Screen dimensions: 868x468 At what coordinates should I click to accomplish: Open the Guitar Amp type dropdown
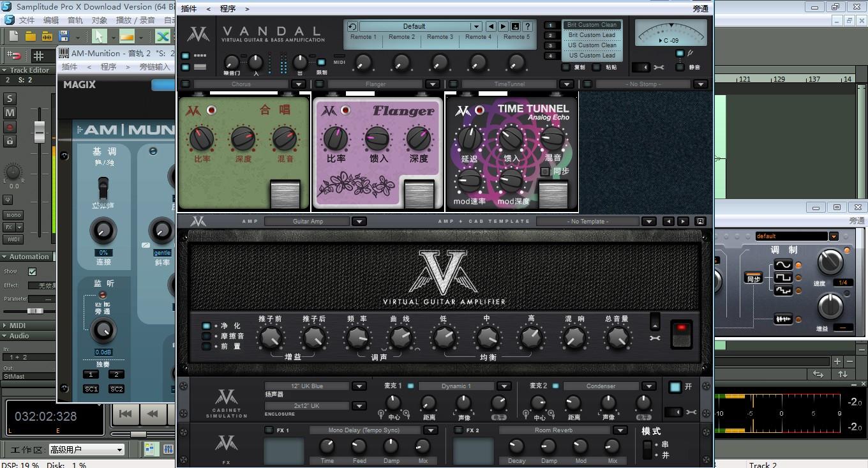pos(359,222)
